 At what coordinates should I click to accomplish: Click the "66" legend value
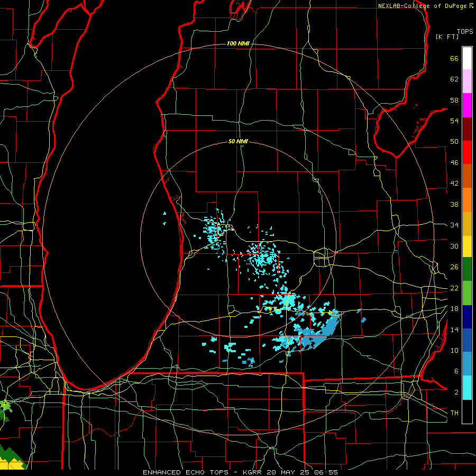tap(454, 59)
